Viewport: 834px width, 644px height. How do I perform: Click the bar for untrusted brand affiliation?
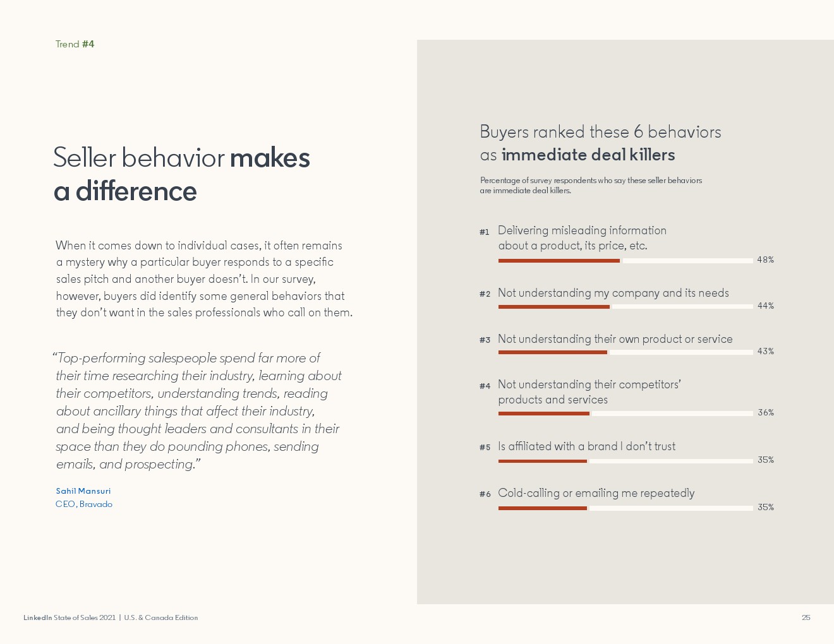542,461
